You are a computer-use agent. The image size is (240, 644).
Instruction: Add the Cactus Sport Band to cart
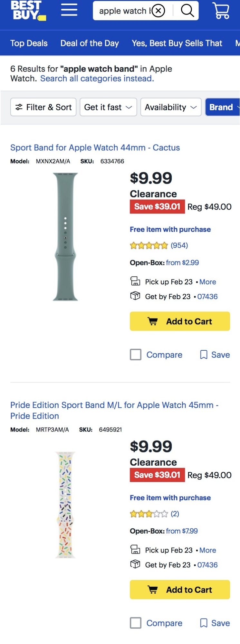pos(180,321)
